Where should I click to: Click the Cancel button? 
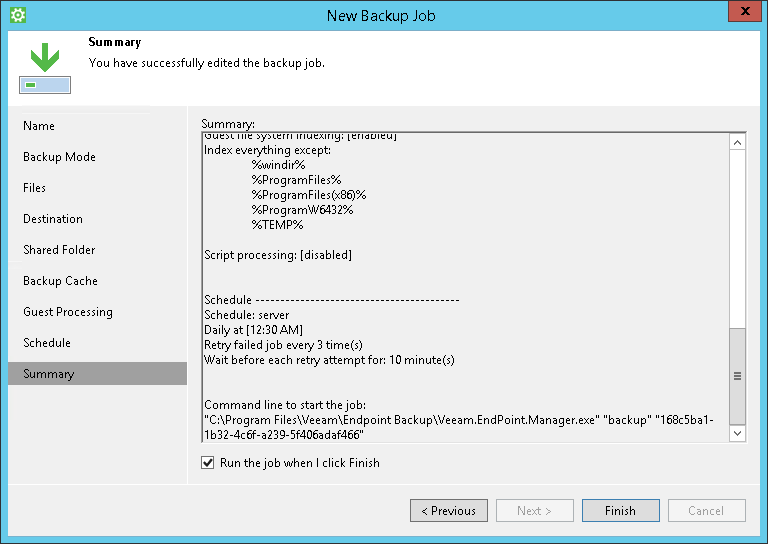coord(706,511)
